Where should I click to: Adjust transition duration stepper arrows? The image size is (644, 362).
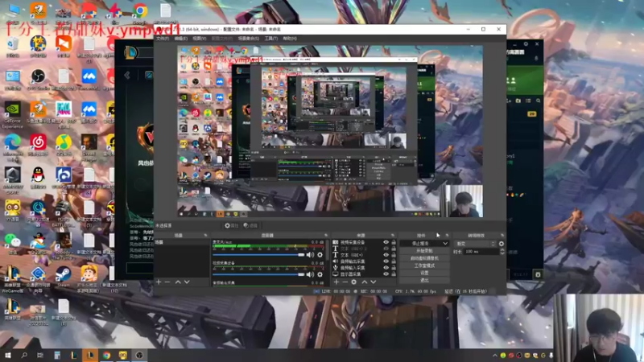pos(502,252)
